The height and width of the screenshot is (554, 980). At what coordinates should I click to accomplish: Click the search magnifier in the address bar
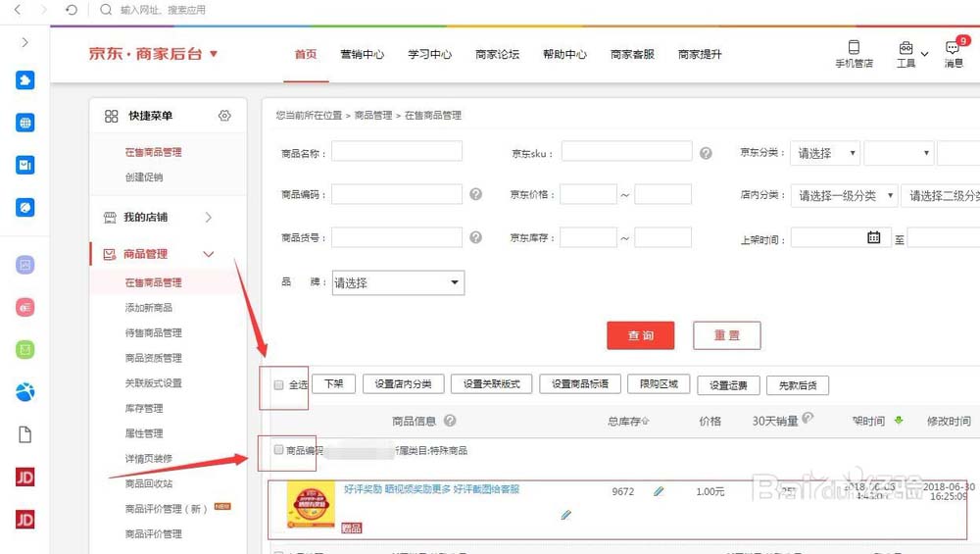click(x=106, y=10)
